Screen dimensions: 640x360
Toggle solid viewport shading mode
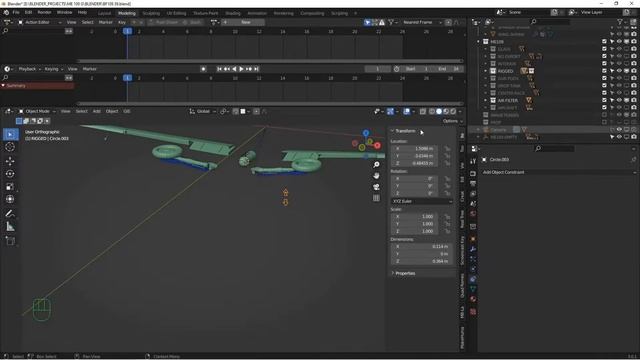pos(439,111)
